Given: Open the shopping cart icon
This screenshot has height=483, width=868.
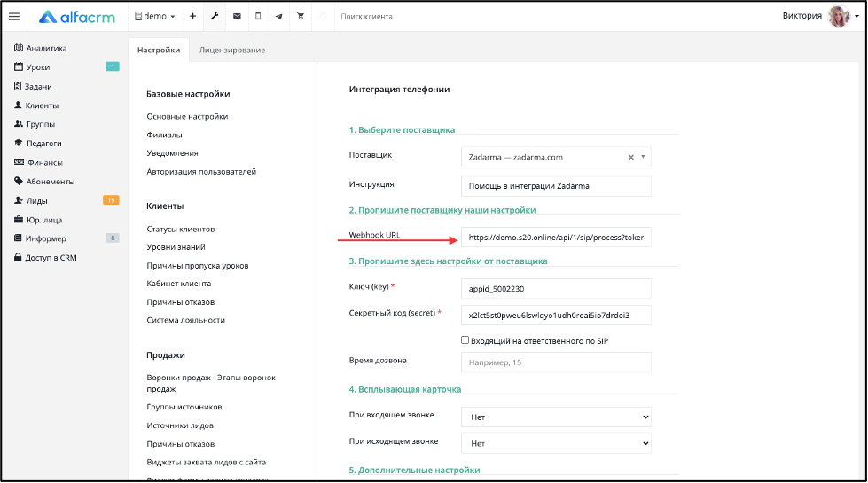Looking at the screenshot, I should pyautogui.click(x=301, y=17).
